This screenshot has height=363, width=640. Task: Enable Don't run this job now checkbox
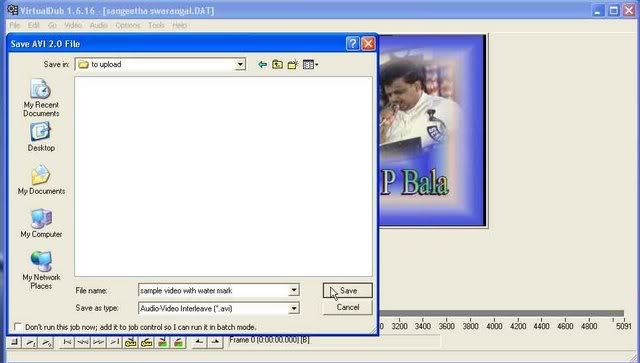click(18, 327)
